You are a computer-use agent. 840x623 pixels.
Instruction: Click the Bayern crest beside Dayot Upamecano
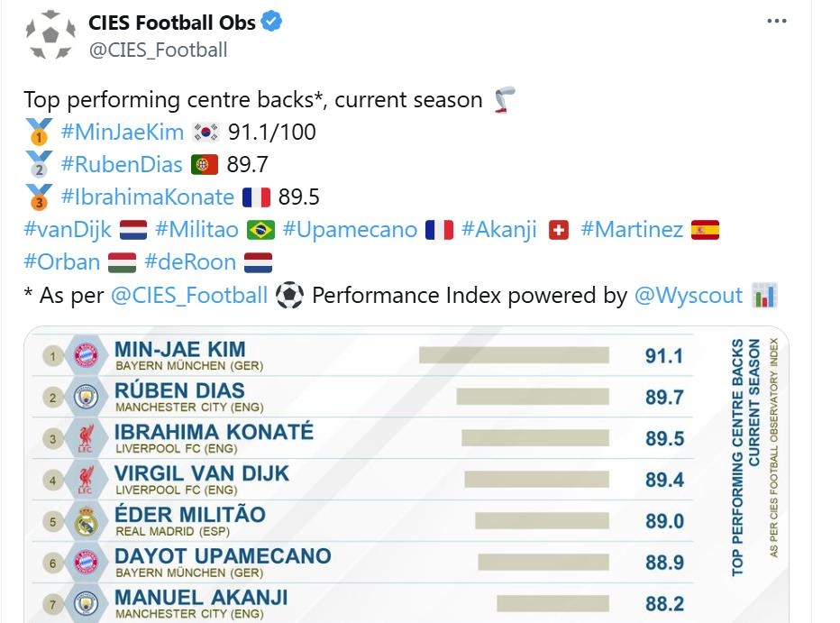pyautogui.click(x=85, y=563)
